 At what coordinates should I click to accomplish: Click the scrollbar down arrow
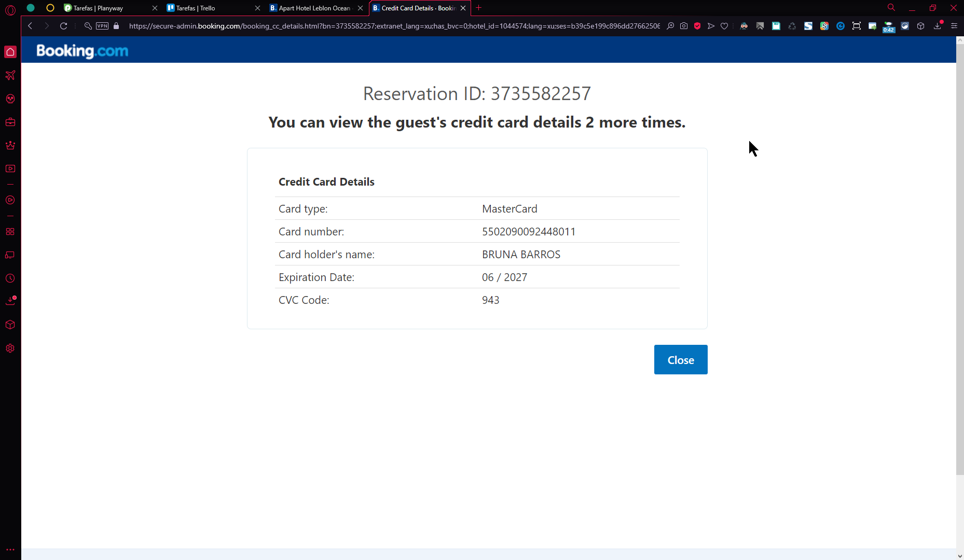point(960,556)
